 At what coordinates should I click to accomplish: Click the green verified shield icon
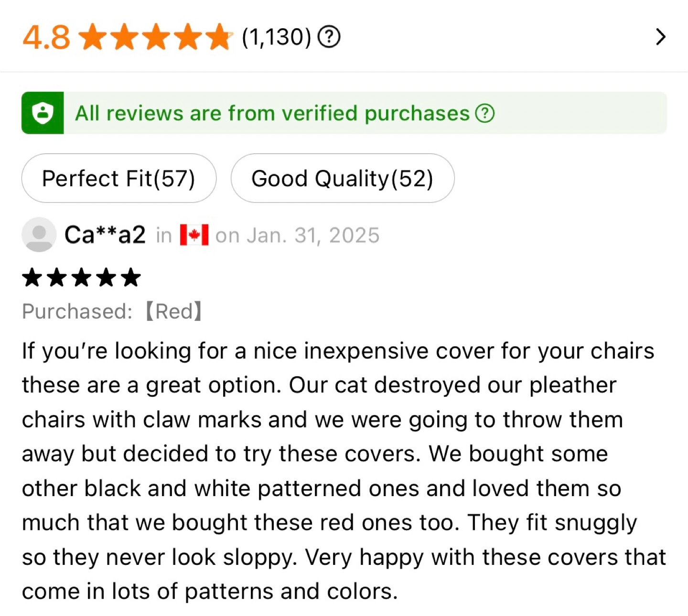pyautogui.click(x=43, y=113)
